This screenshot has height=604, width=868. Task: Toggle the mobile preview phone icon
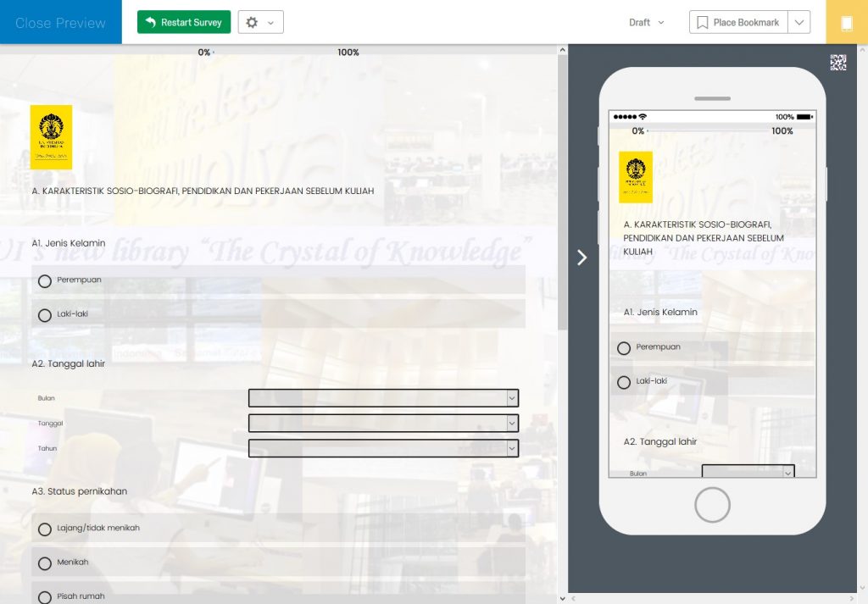point(847,23)
